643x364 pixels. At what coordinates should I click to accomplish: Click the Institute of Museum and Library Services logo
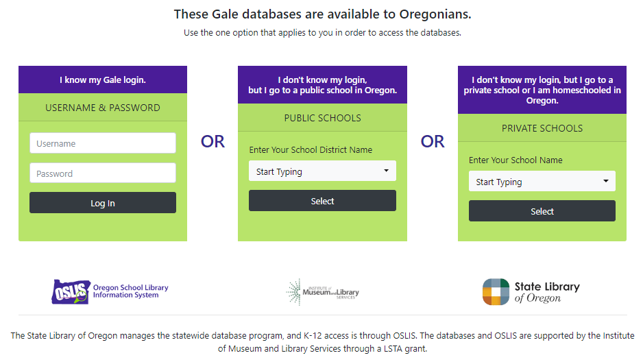coord(322,292)
